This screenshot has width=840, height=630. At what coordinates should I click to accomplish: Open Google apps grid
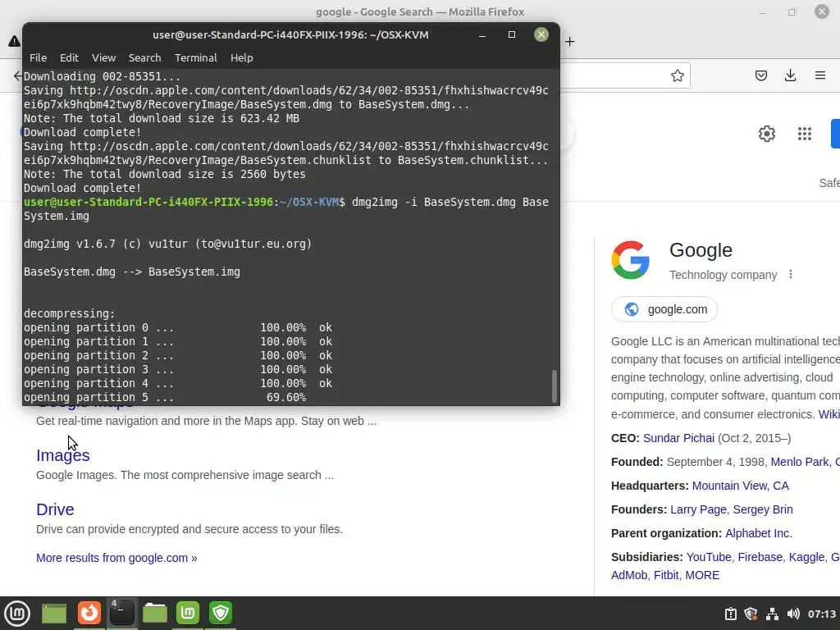[804, 134]
